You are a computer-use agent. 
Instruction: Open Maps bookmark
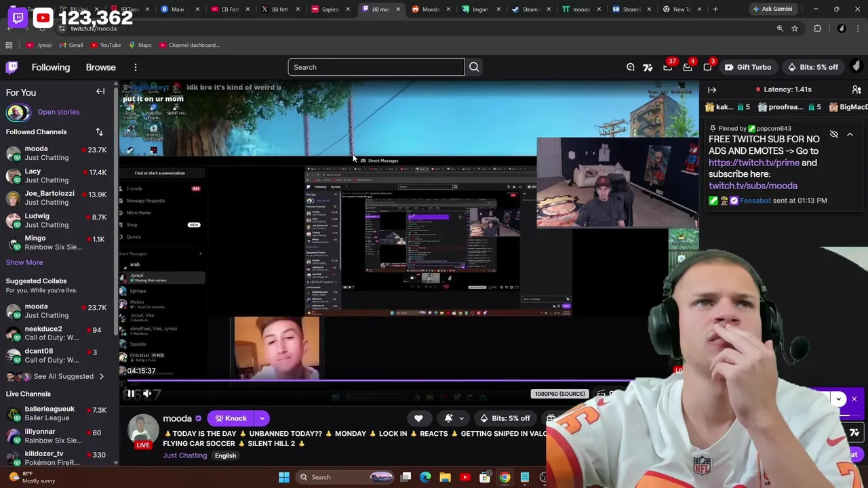coord(140,45)
